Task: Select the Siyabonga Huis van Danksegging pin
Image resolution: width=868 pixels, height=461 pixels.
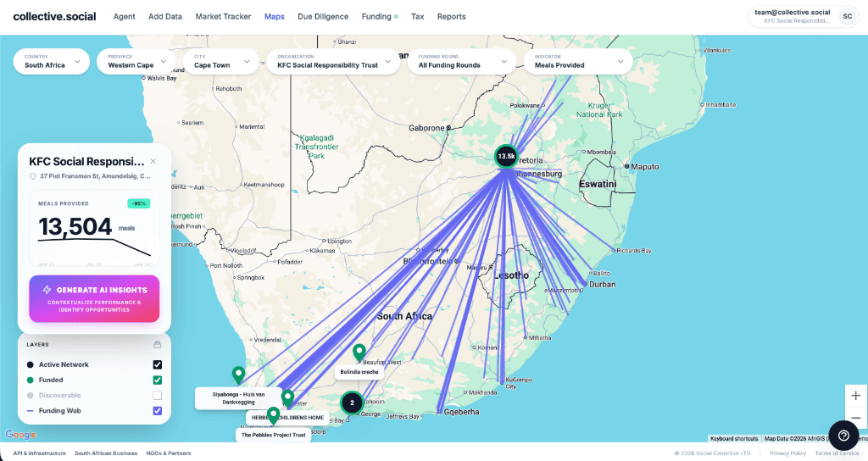Action: coord(238,375)
